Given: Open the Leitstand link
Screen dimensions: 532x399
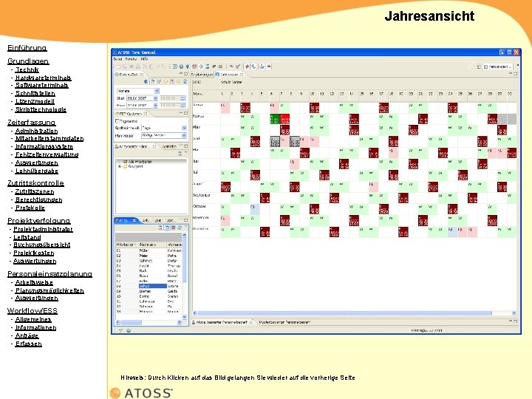Looking at the screenshot, I should click(27, 237).
